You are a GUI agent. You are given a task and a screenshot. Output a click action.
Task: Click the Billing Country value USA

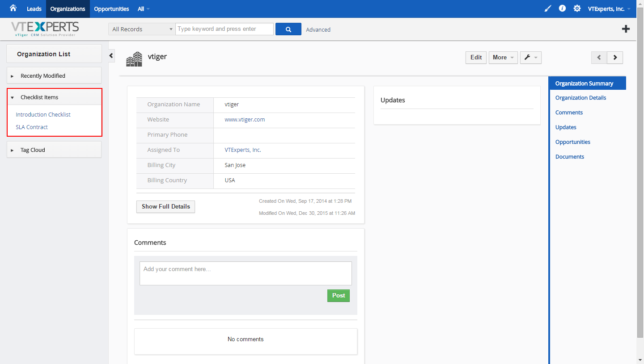(230, 180)
